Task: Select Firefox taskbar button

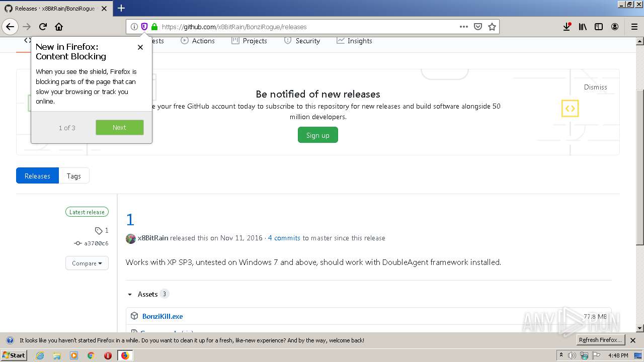Action: [x=125, y=355]
